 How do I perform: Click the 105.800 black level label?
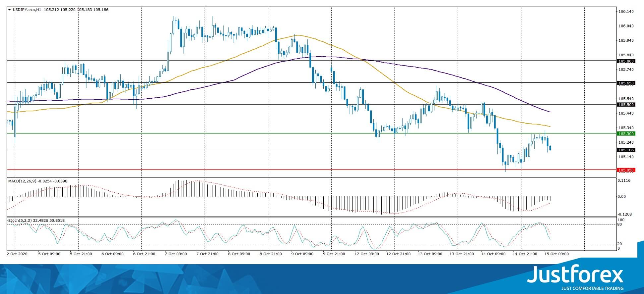625,61
